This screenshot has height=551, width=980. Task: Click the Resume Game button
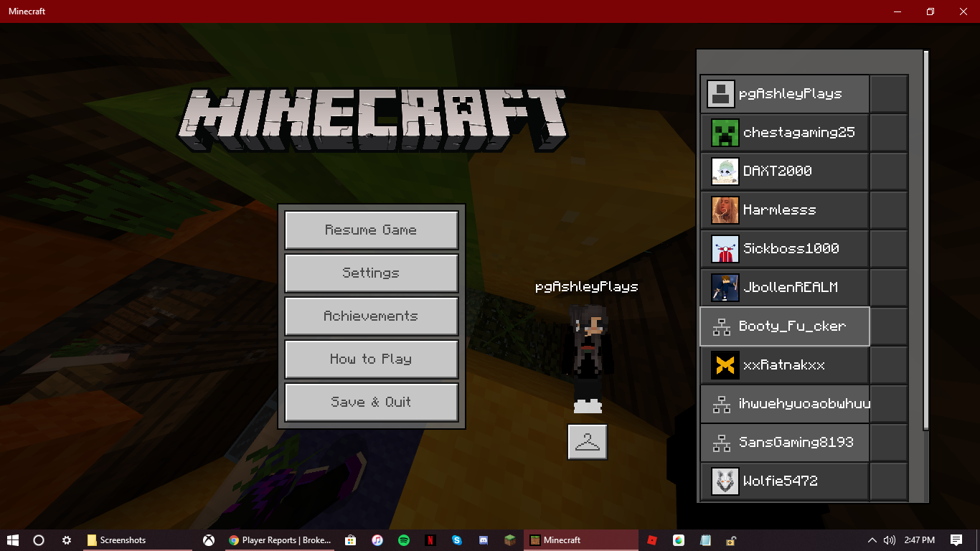point(372,230)
